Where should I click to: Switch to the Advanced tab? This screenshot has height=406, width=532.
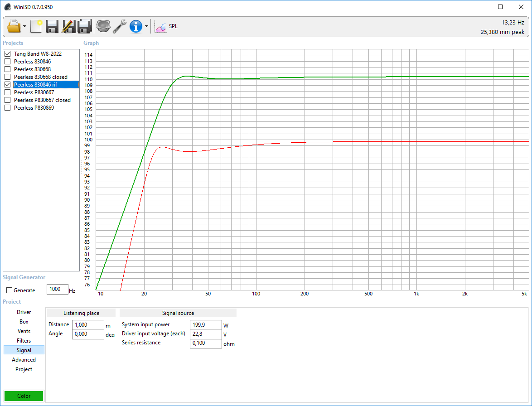24,359
